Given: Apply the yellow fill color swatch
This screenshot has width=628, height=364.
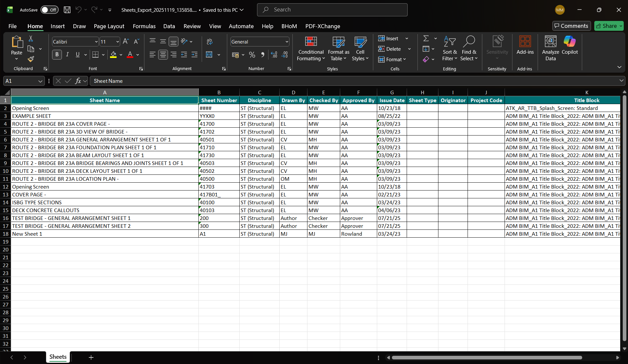Looking at the screenshot, I should tap(113, 55).
